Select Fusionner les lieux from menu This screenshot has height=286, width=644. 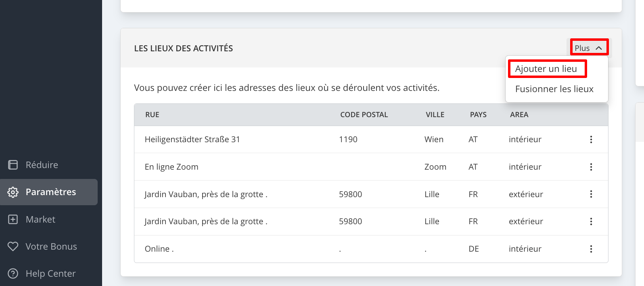coord(554,89)
